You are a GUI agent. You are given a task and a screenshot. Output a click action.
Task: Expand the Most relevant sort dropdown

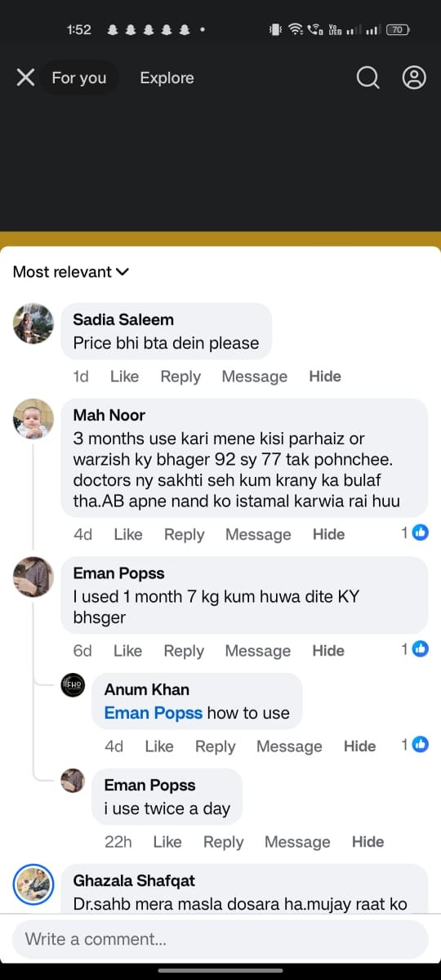(x=71, y=272)
